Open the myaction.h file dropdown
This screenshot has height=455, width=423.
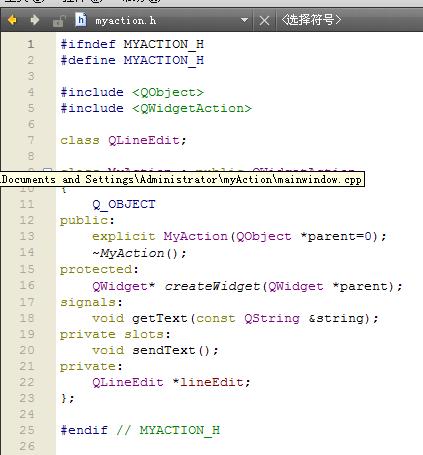point(244,20)
